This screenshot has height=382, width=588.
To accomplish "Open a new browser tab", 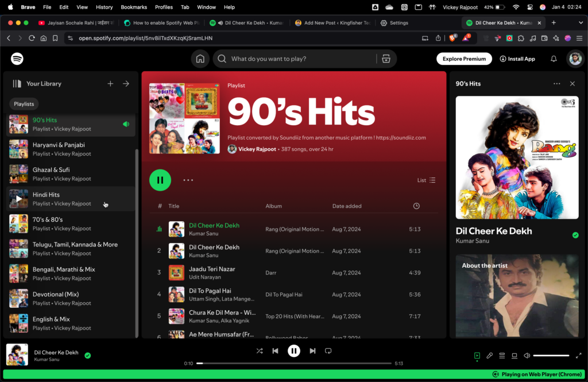I will [x=554, y=23].
